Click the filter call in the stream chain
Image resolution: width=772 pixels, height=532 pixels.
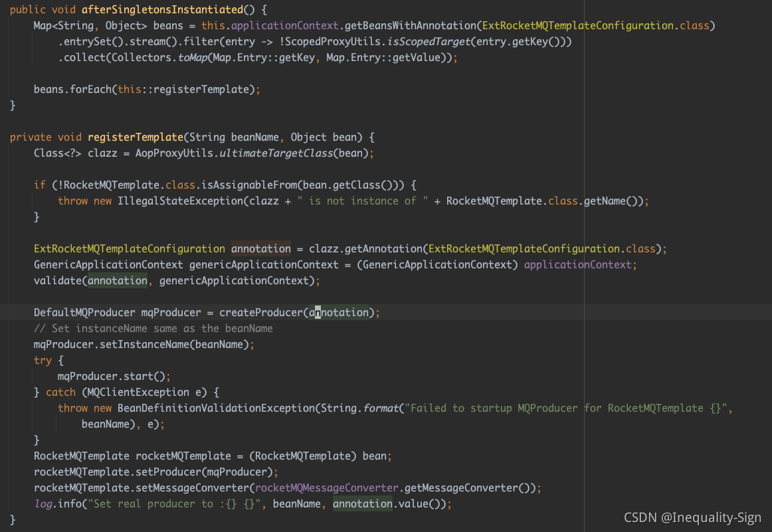[x=201, y=42]
